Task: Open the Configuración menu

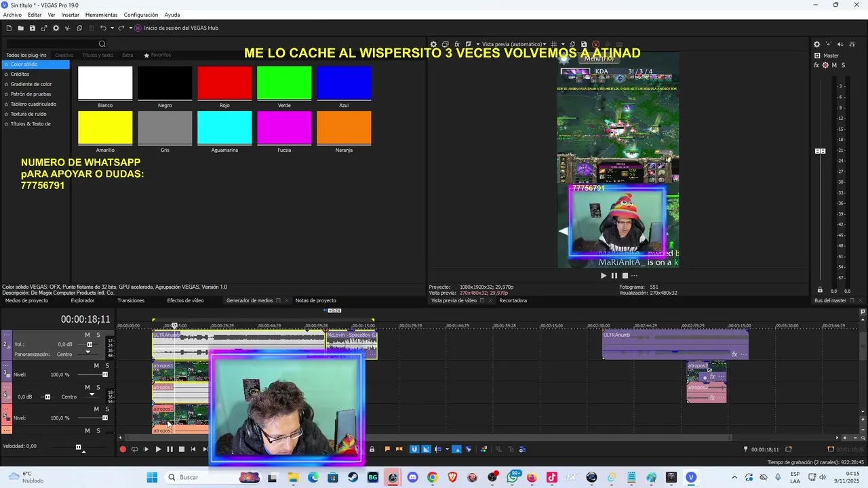Action: [x=141, y=15]
